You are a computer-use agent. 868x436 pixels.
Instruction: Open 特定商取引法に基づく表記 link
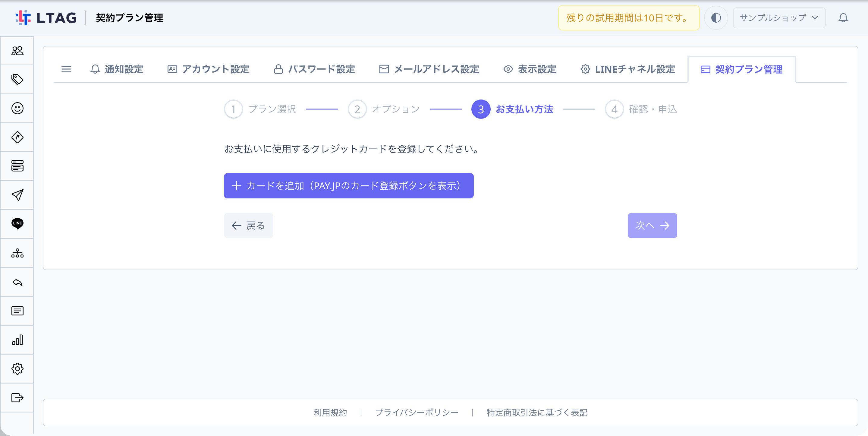537,412
